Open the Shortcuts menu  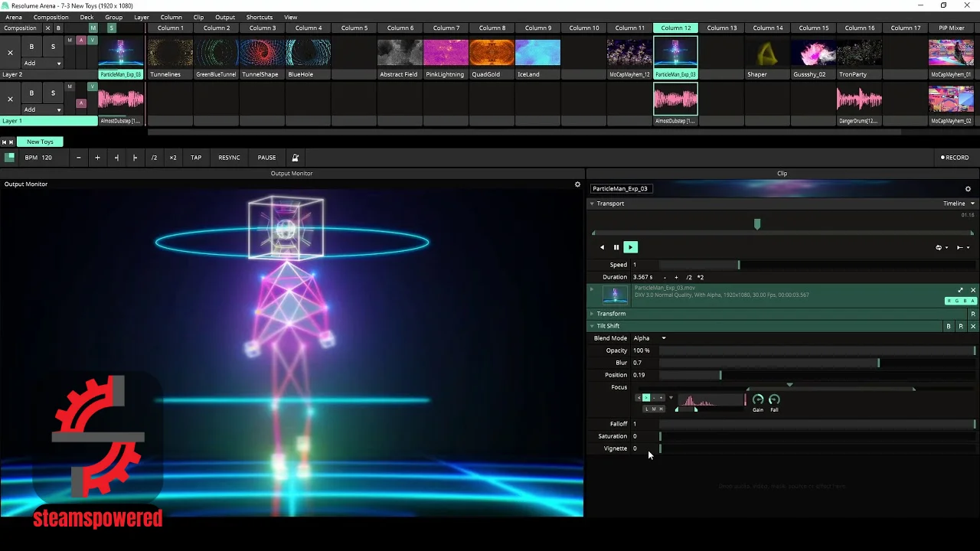point(260,17)
